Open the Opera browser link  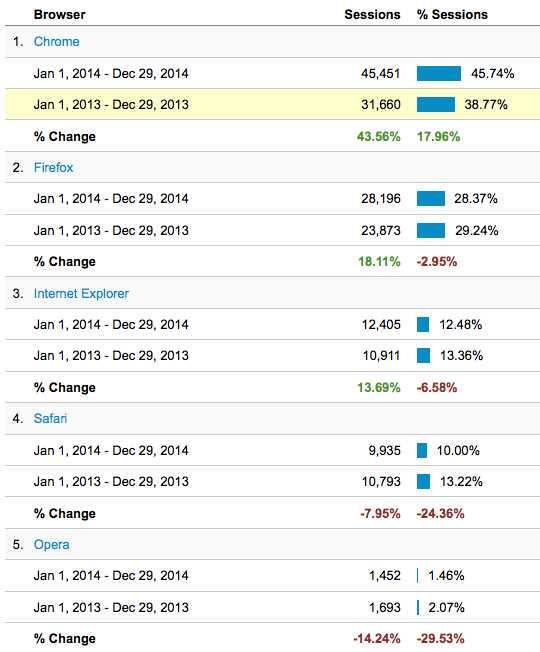click(x=52, y=545)
